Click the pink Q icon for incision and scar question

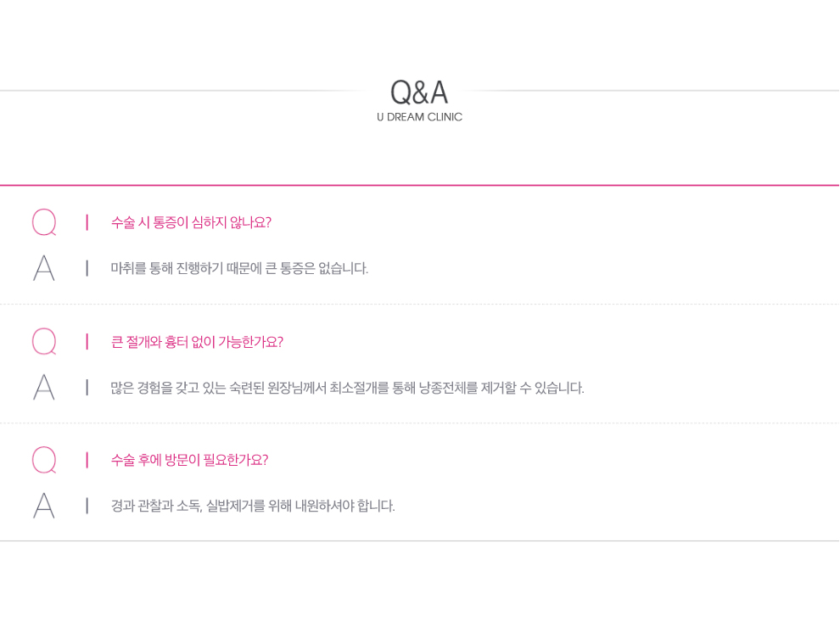coord(44,341)
